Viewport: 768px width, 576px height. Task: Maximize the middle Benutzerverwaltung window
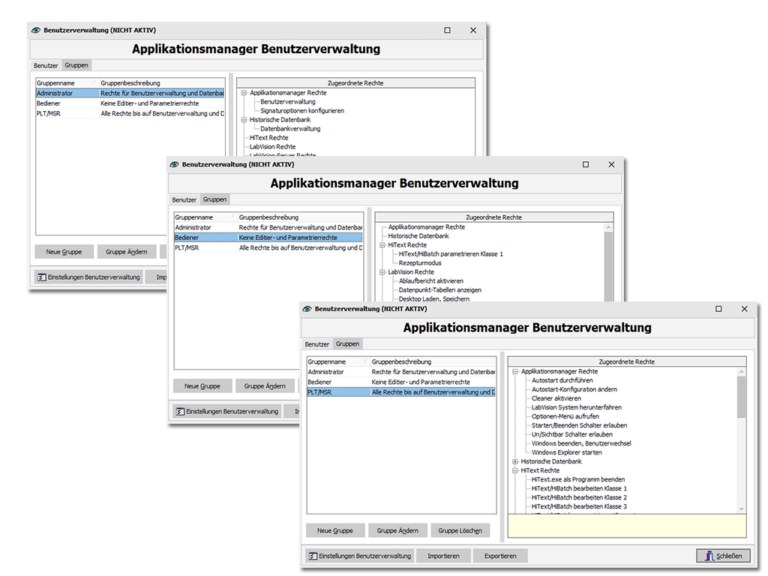tap(586, 165)
